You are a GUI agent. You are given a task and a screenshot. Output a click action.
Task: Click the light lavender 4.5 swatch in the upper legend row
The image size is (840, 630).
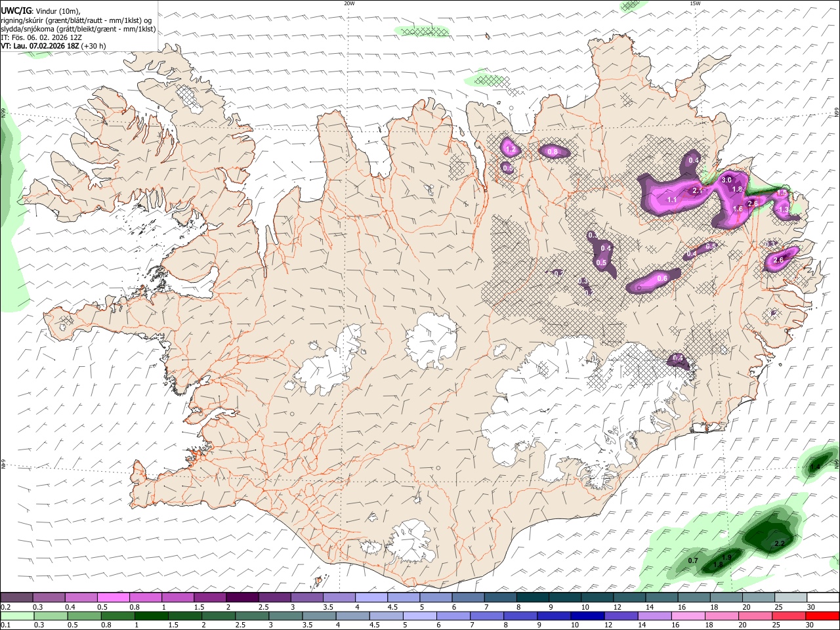pos(404,598)
